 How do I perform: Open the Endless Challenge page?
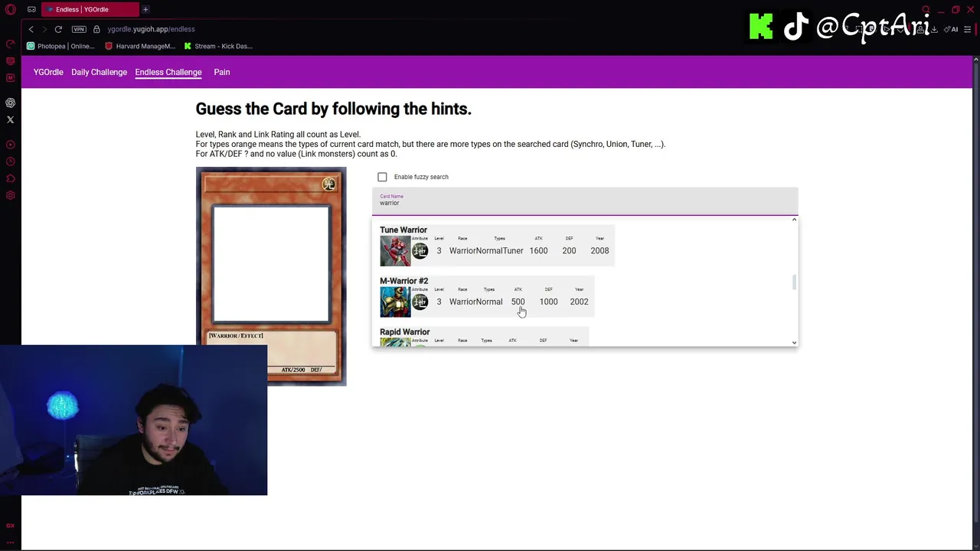pyautogui.click(x=168, y=72)
